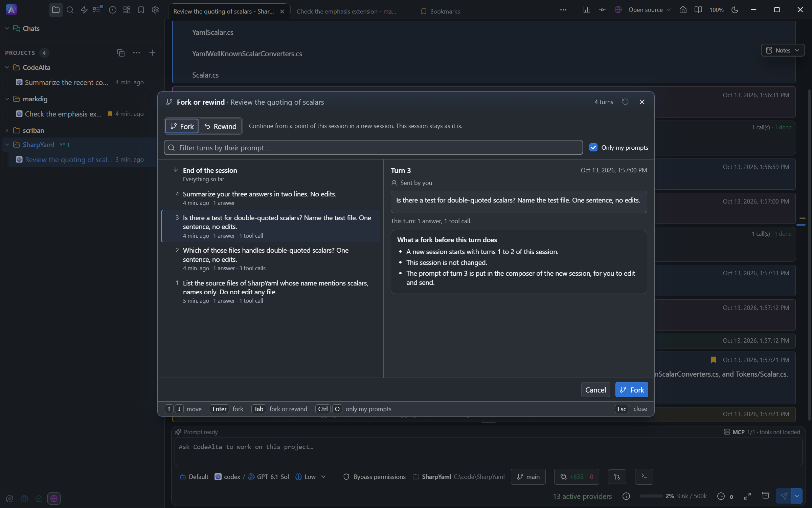The image size is (812, 508).
Task: Click the info icon near active providers
Action: pos(626,496)
